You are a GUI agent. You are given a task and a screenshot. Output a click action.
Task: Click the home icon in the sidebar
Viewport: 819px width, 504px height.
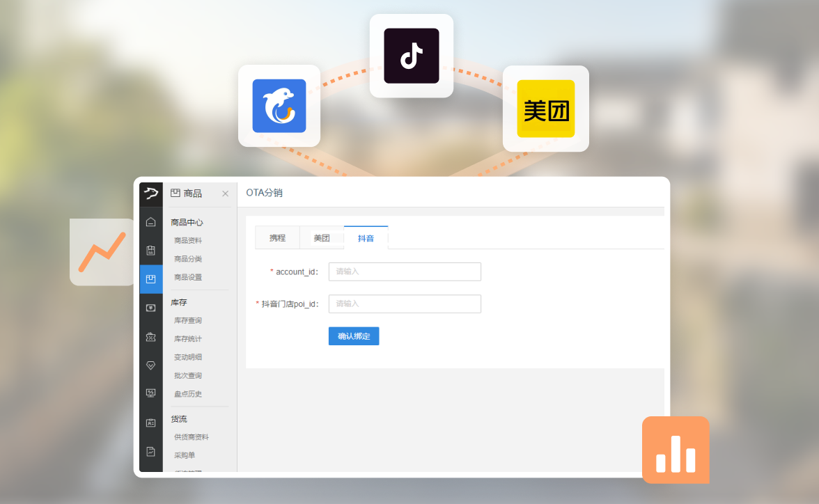coord(150,222)
